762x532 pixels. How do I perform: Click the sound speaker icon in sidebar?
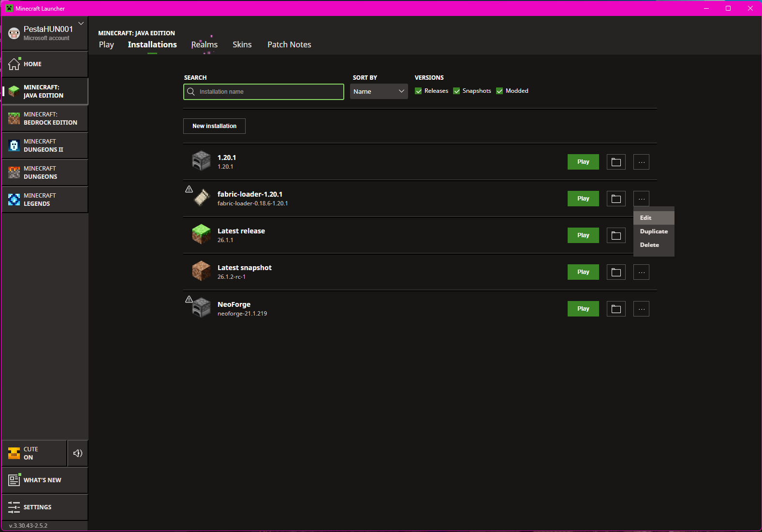[x=77, y=453]
